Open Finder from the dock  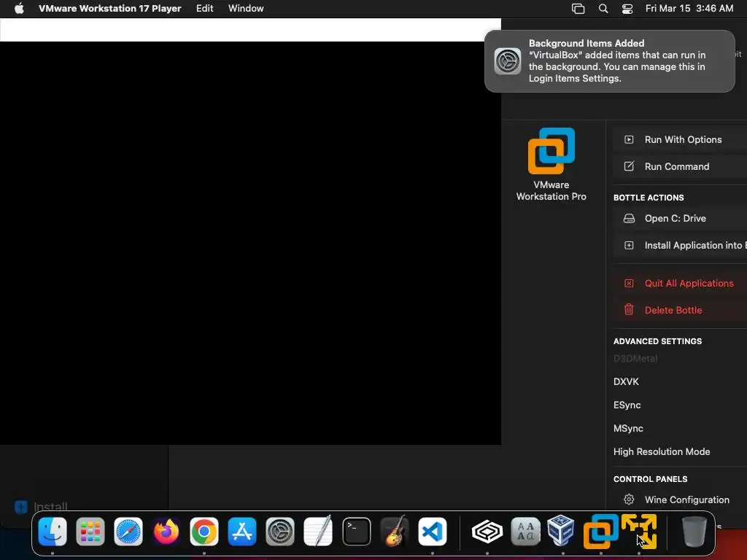click(x=53, y=532)
